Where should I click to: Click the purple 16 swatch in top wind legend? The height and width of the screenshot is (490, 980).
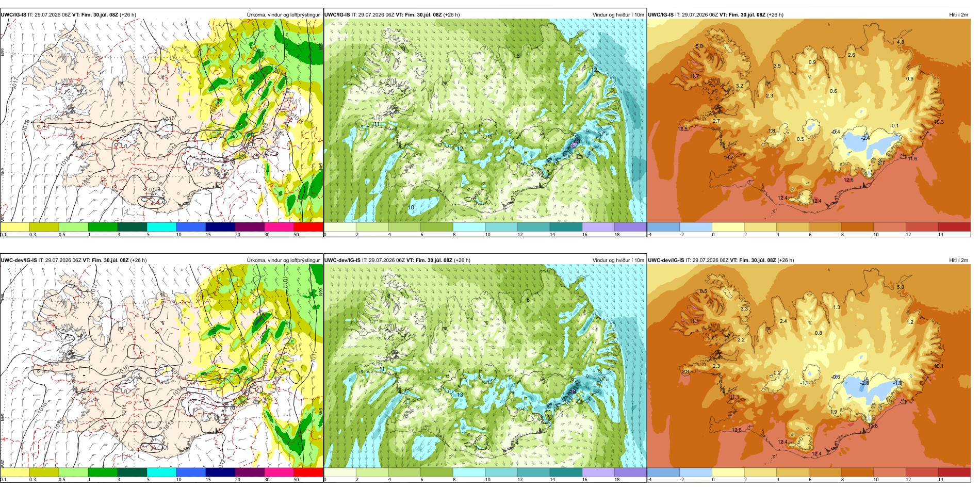coord(598,227)
